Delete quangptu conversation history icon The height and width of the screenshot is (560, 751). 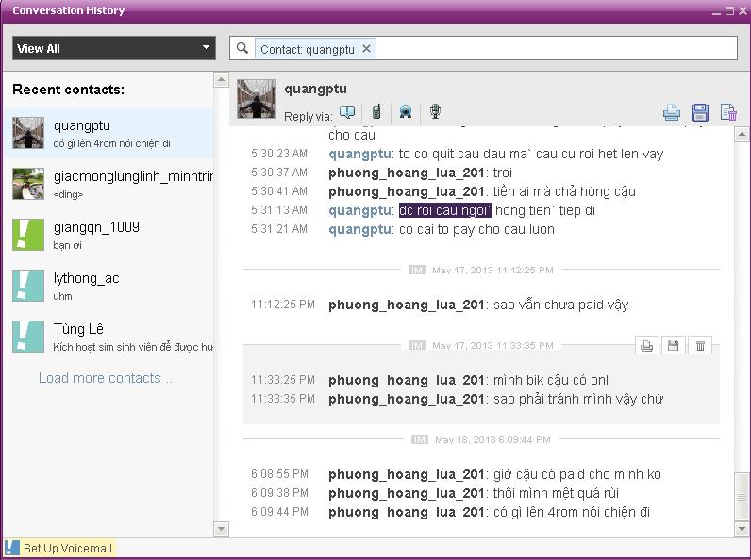pyautogui.click(x=728, y=112)
